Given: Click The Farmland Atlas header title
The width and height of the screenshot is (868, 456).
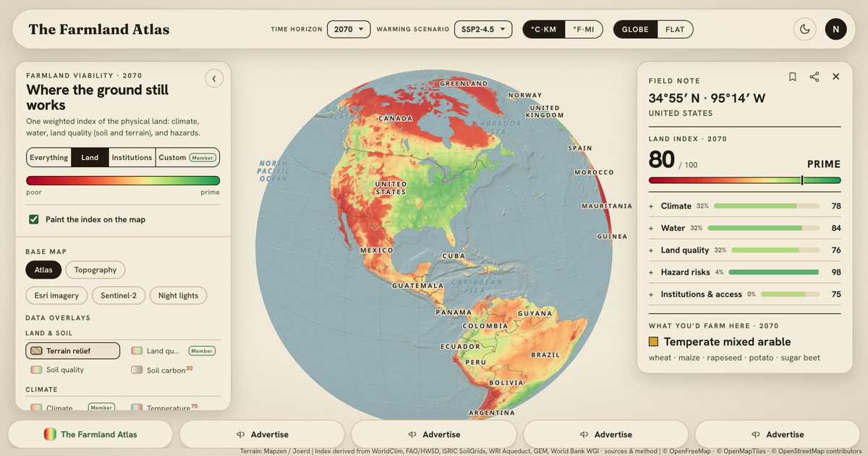Looking at the screenshot, I should pyautogui.click(x=99, y=30).
